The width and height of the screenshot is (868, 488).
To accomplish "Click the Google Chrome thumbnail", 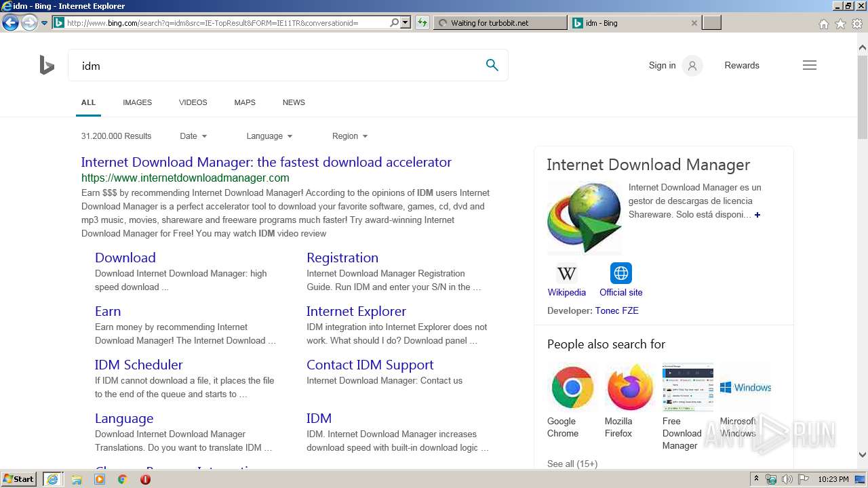I will [x=572, y=387].
